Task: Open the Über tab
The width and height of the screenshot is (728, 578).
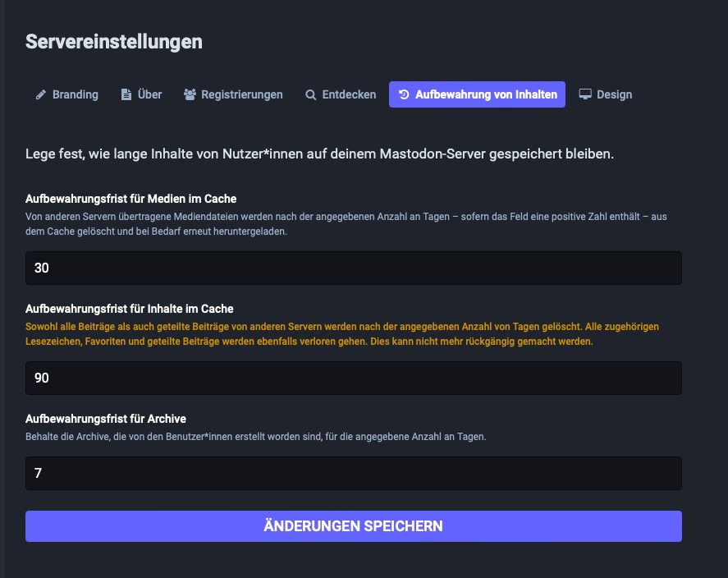Action: 148,94
